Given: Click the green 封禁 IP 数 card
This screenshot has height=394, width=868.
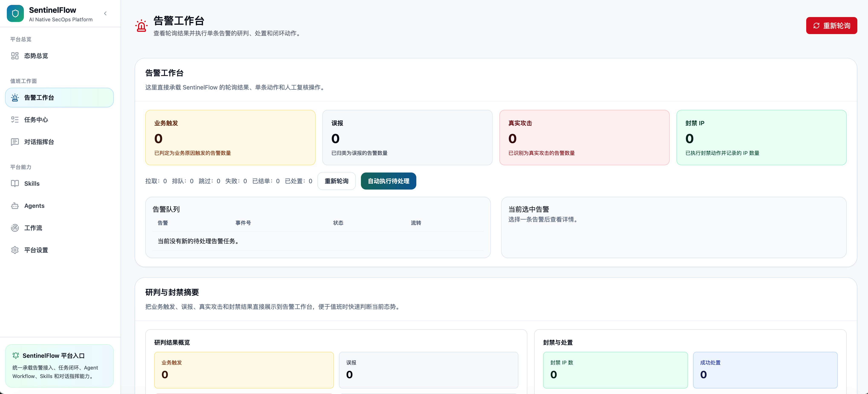Looking at the screenshot, I should 616,370.
